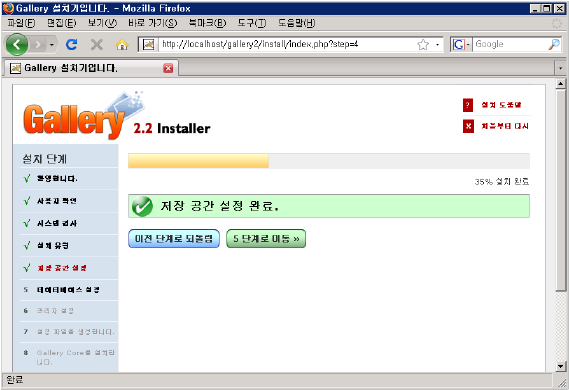The image size is (569, 390).
Task: Click the red X start over icon
Action: (468, 126)
